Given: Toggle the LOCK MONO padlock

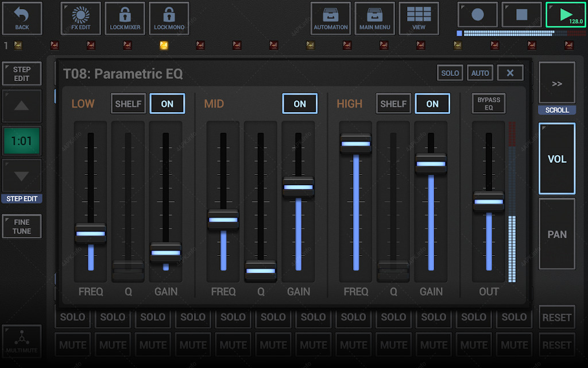Looking at the screenshot, I should [x=169, y=18].
